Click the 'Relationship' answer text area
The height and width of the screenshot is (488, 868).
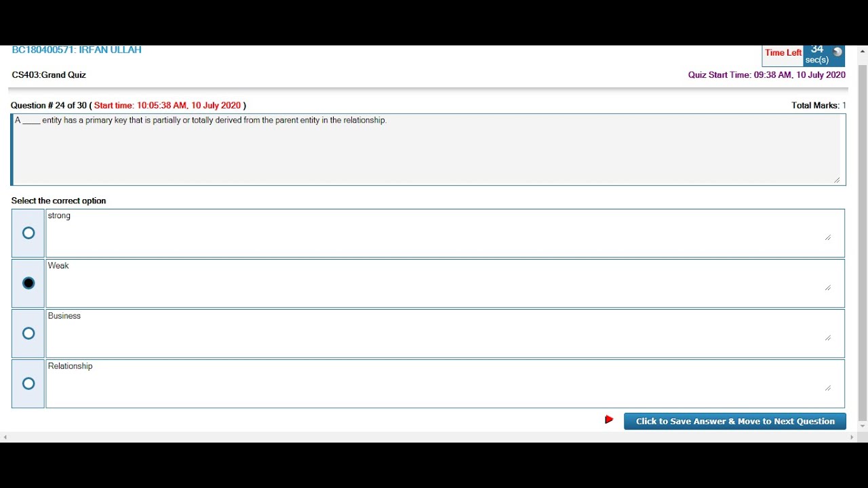click(445, 384)
